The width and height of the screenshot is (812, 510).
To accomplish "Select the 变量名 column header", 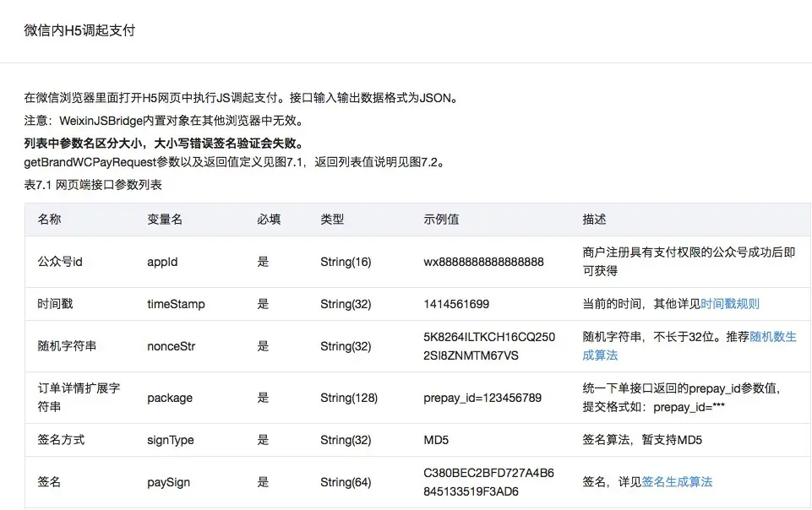I will pos(165,220).
